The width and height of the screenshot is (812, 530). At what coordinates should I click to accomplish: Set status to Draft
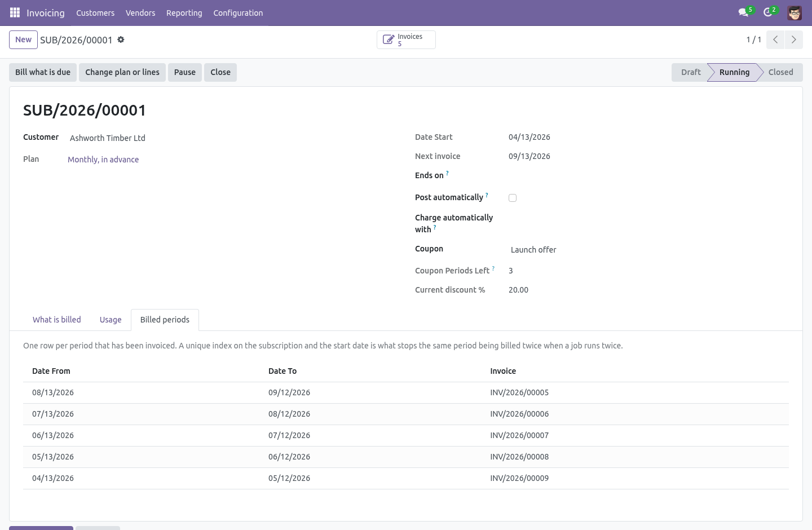690,72
